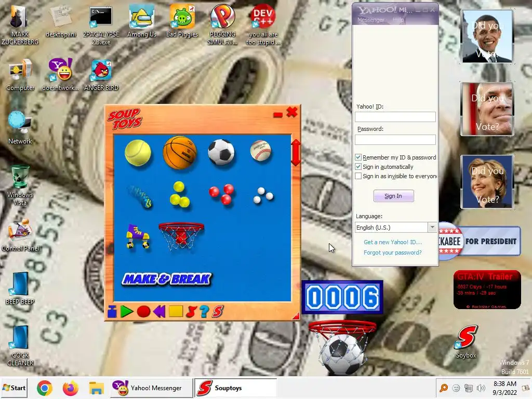The width and height of the screenshot is (532, 399).
Task: Open 2PACALYPSE 2.3.exe shortcut
Action: click(101, 26)
